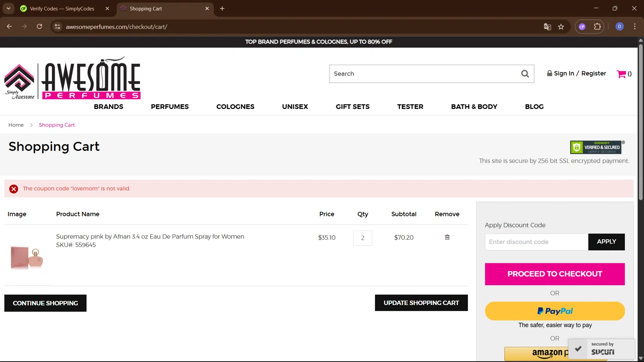Screen dimensions: 644x362
Task: Click the Shopping Cart breadcrumb
Action: point(57,125)
